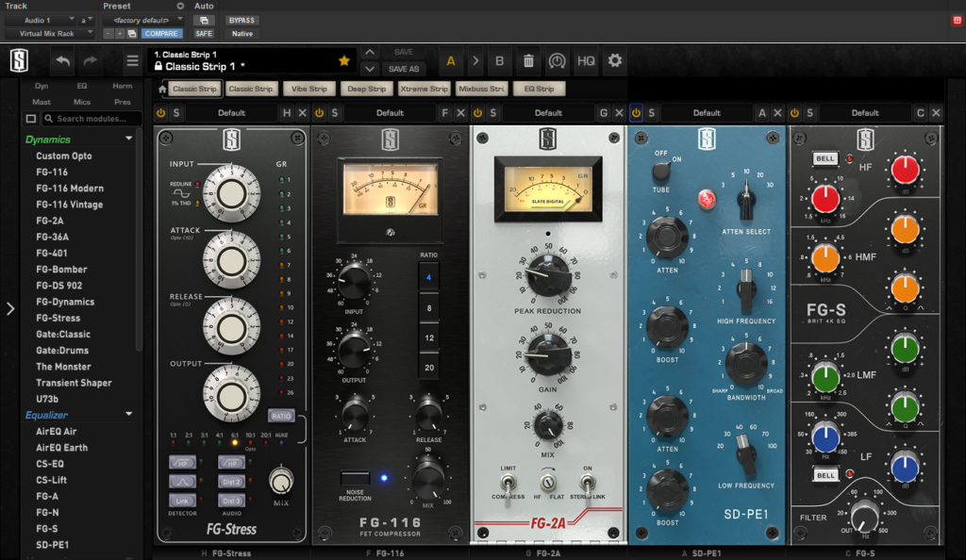Viewport: 966px width, 560px height.
Task: Click the FG-Stress RATIO button
Action: point(281,416)
